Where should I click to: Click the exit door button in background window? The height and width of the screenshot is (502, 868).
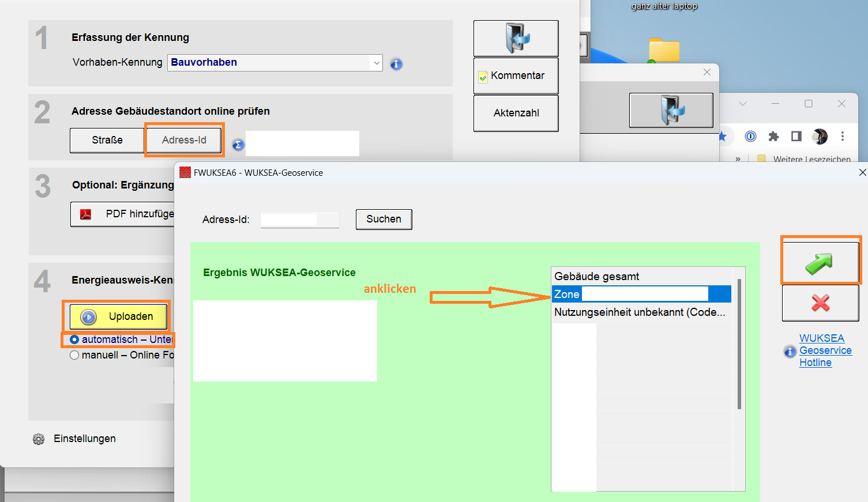click(671, 110)
